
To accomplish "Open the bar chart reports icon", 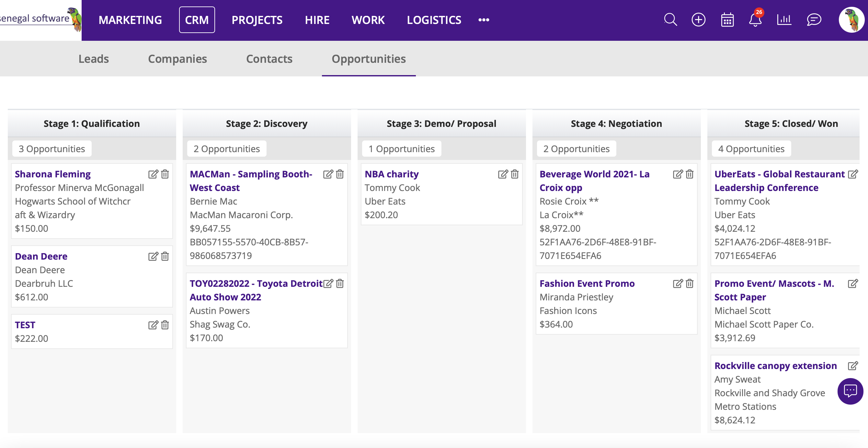I will 784,19.
